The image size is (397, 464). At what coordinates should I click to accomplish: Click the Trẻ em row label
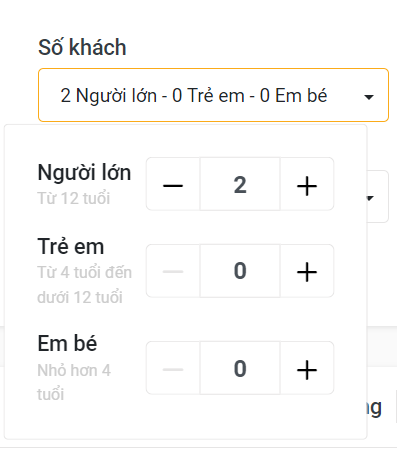[71, 246]
